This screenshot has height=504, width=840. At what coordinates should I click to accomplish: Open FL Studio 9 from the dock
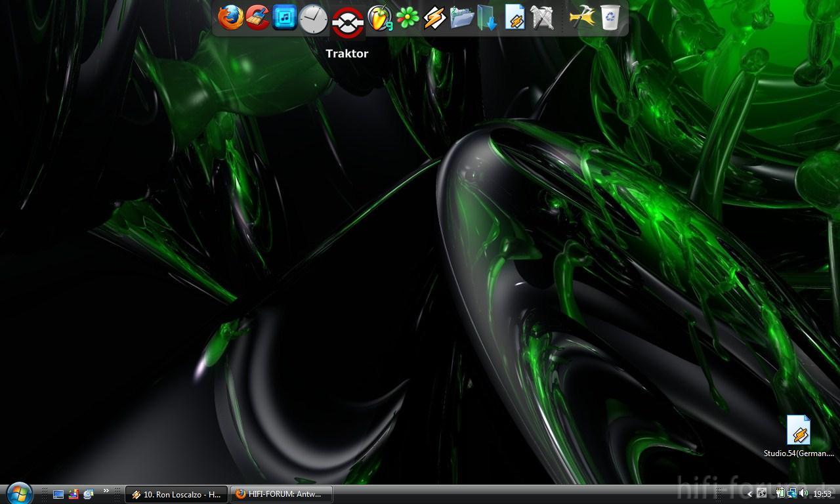379,18
